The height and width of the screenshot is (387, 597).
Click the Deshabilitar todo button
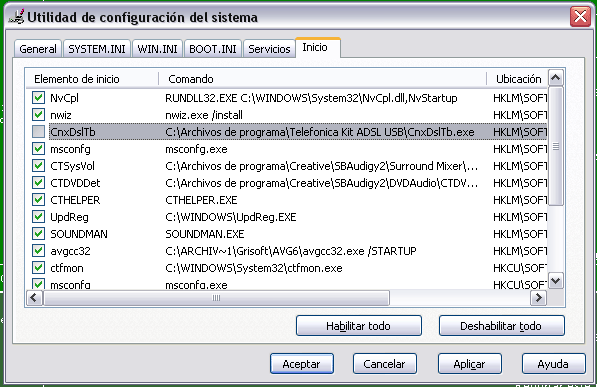501,326
